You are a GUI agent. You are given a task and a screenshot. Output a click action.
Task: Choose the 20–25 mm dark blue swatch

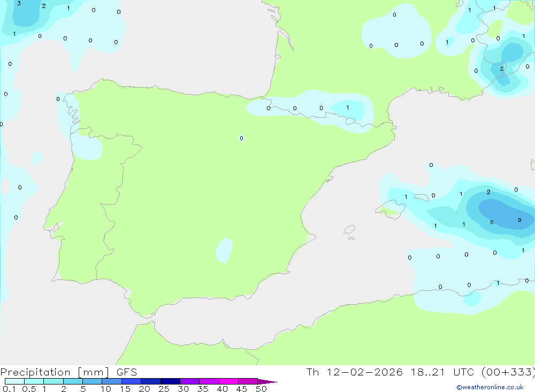(150, 381)
